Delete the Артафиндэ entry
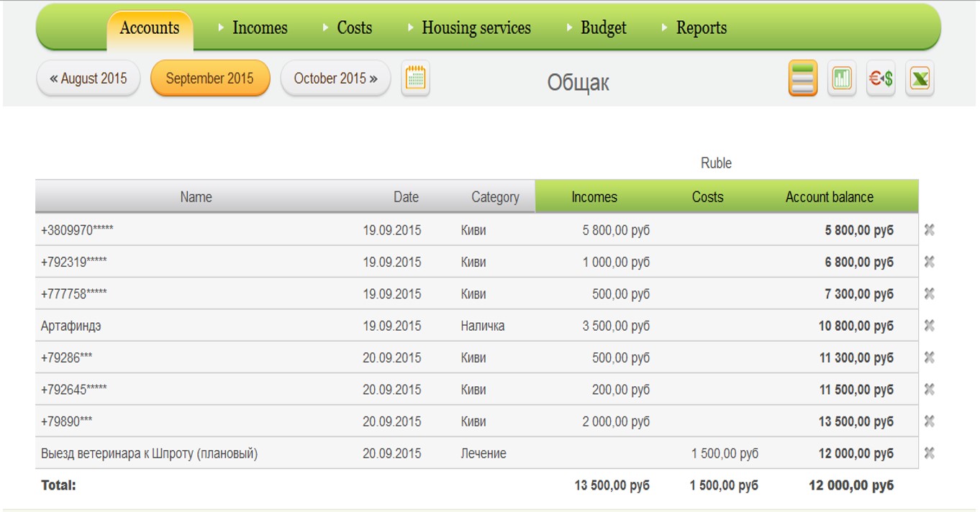The height and width of the screenshot is (512, 980). coord(929,326)
